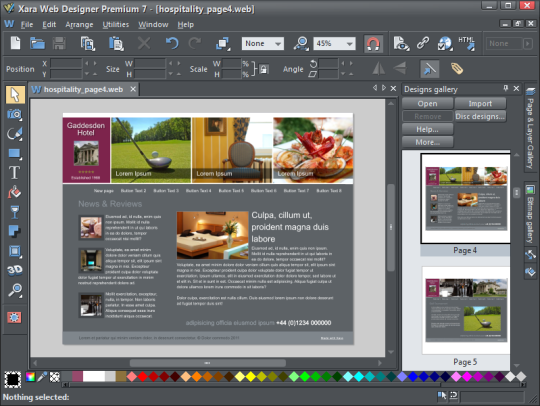Open the Arrange menu
The image size is (540, 406).
tap(79, 24)
